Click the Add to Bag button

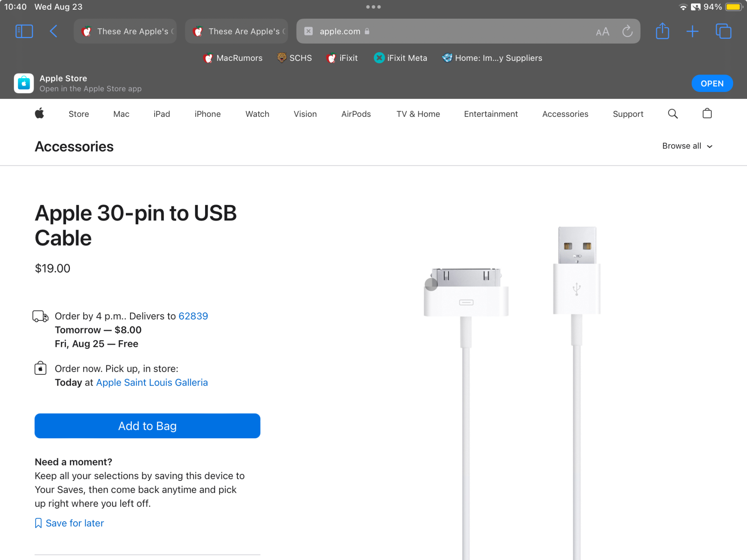tap(147, 426)
